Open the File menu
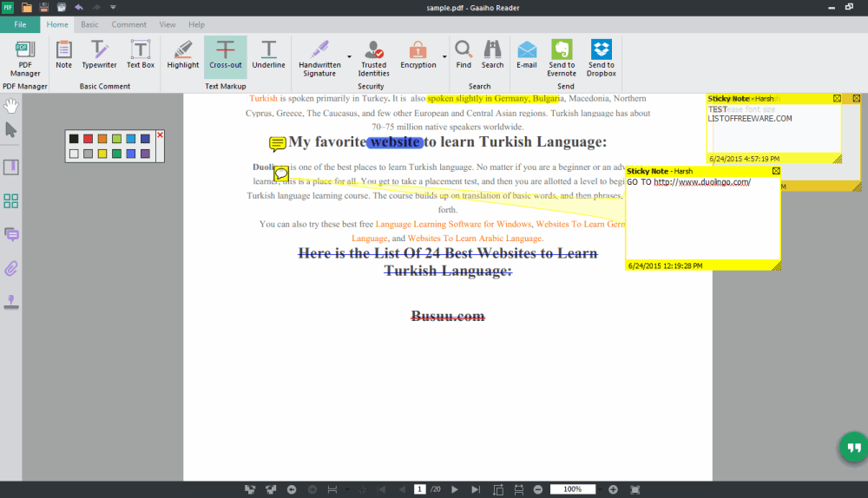Screen dimensions: 868x498 pos(20,24)
